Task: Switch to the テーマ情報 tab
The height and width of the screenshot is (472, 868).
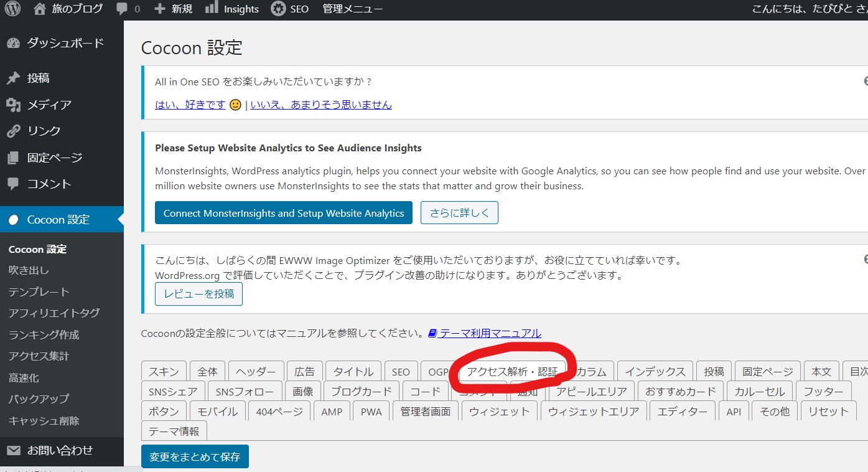Action: coord(174,431)
